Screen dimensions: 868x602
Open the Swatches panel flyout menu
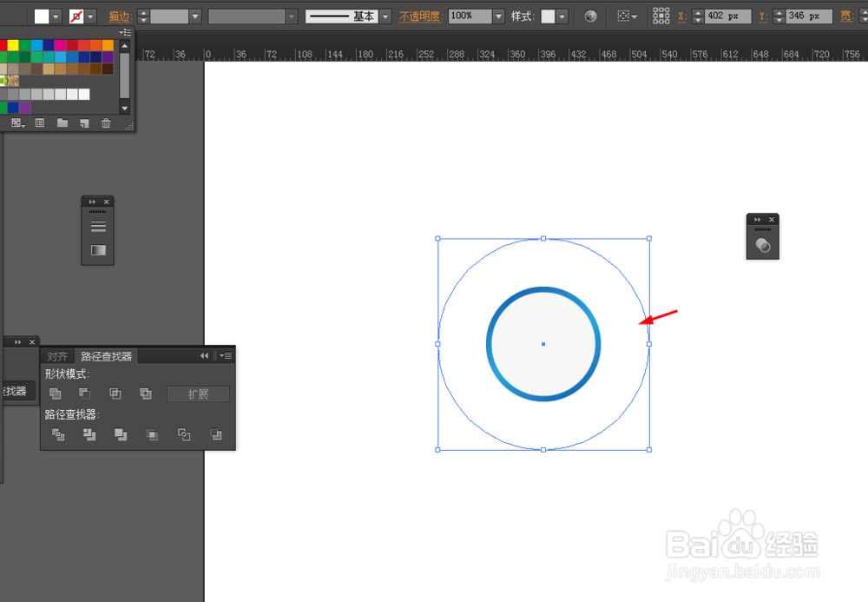[126, 32]
